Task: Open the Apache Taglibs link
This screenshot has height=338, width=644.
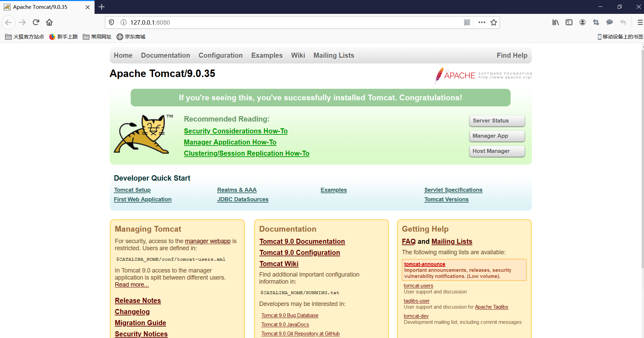Action: pos(491,307)
